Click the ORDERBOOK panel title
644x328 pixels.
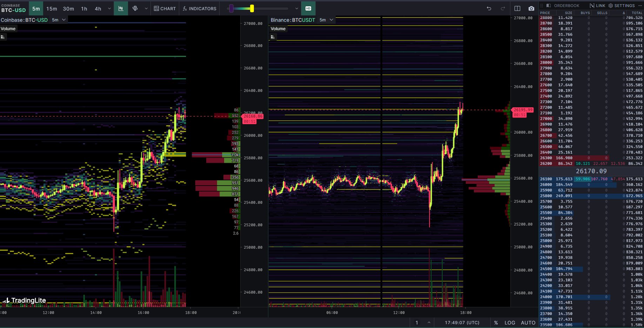point(566,6)
